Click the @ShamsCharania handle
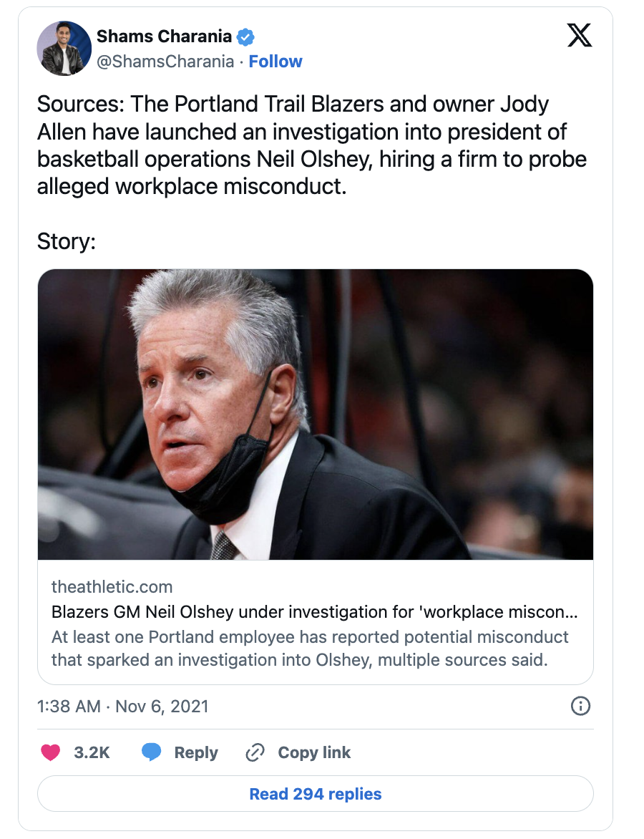This screenshot has height=839, width=644. [165, 62]
